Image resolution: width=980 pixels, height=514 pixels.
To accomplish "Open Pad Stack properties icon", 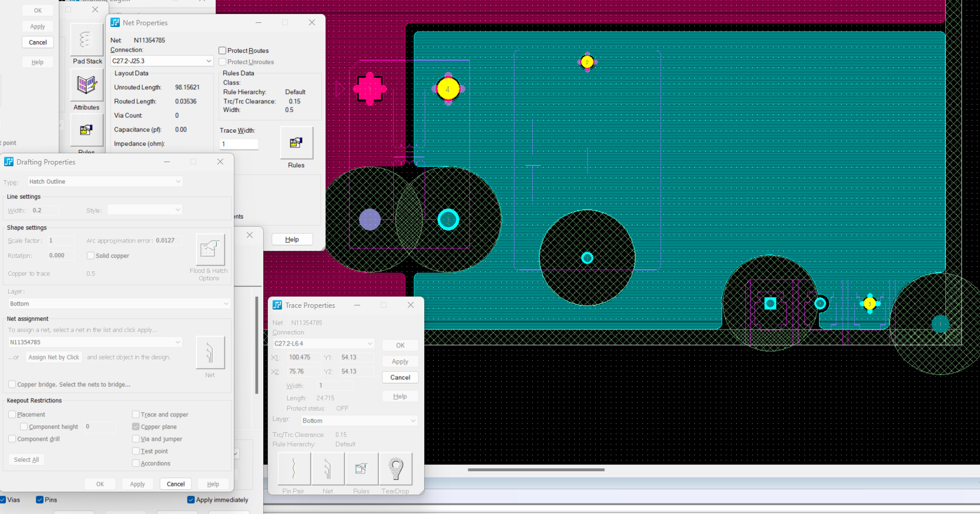I will [86, 40].
